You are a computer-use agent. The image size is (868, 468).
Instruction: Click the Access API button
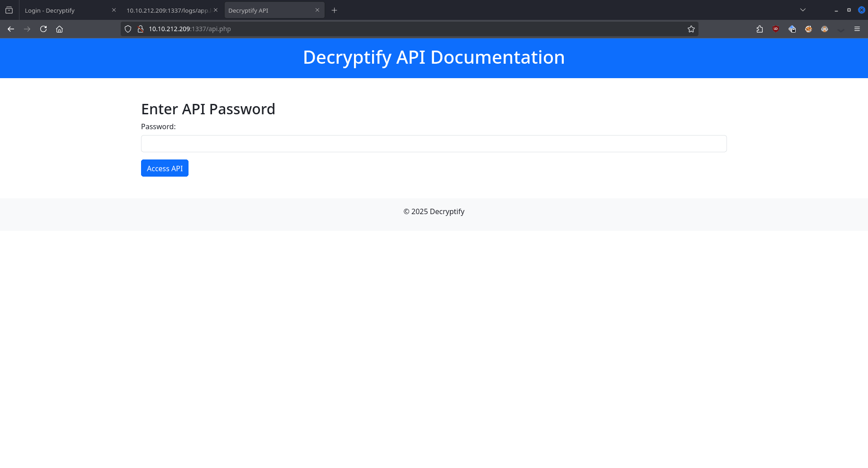point(165,168)
